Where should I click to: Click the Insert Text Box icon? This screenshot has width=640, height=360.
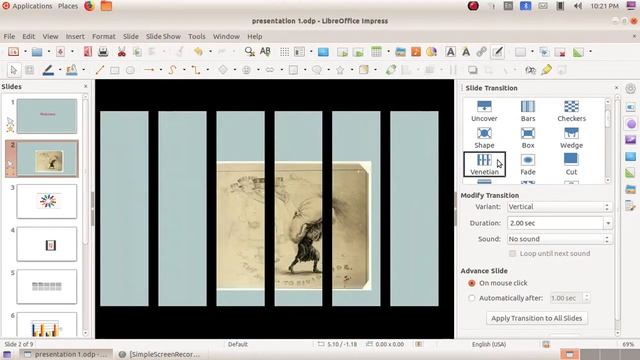[451, 52]
